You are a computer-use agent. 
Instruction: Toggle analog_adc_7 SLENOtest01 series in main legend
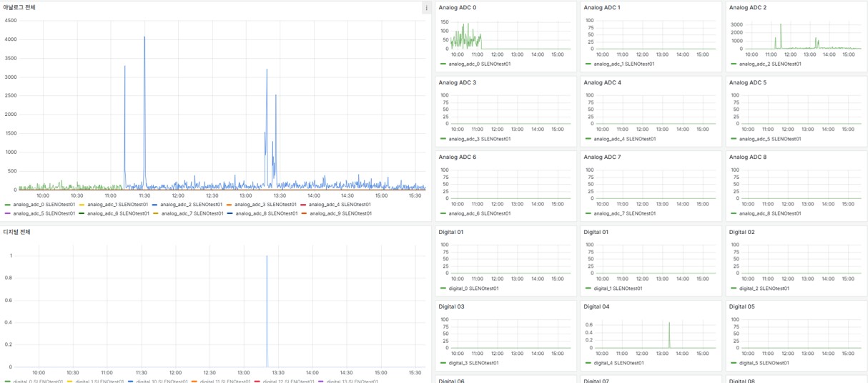(192, 213)
